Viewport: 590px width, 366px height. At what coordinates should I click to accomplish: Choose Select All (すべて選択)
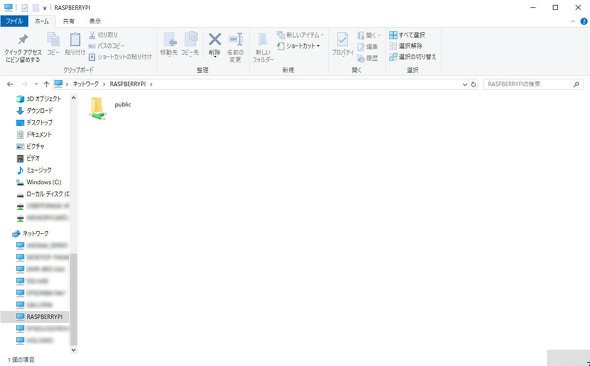(407, 35)
